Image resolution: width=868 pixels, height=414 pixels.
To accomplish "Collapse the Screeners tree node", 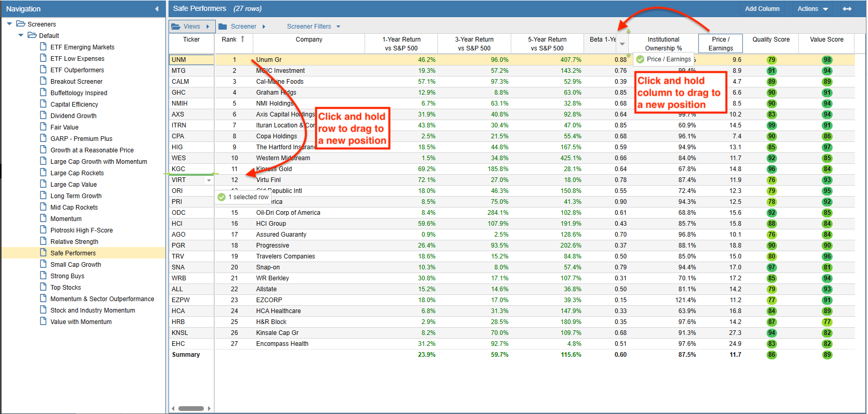I will coord(9,24).
